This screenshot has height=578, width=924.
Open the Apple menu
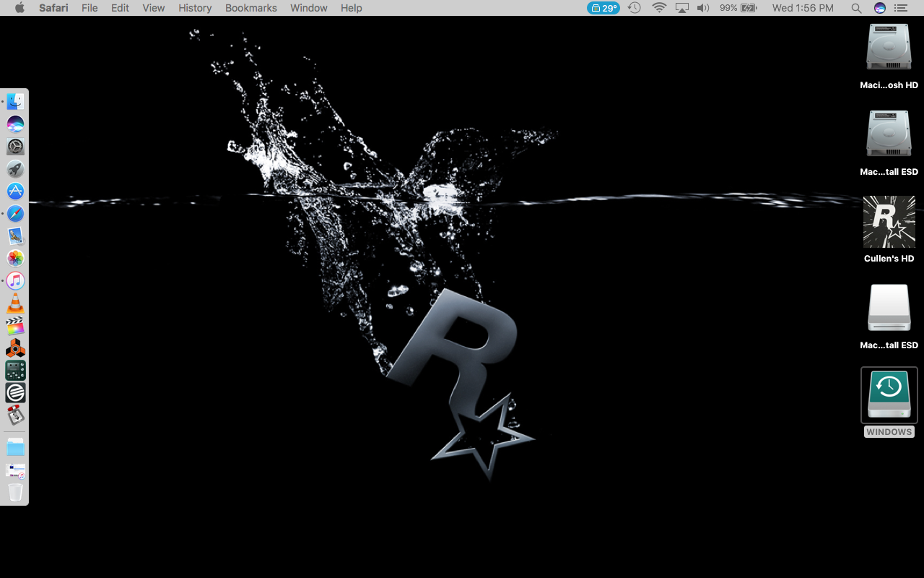(19, 8)
